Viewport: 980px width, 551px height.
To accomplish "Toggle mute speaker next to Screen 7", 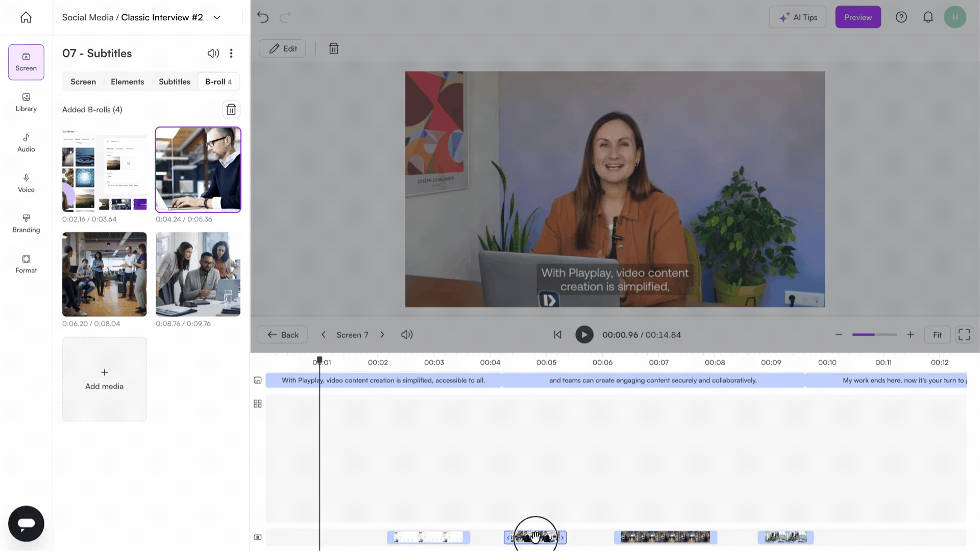I will click(407, 335).
